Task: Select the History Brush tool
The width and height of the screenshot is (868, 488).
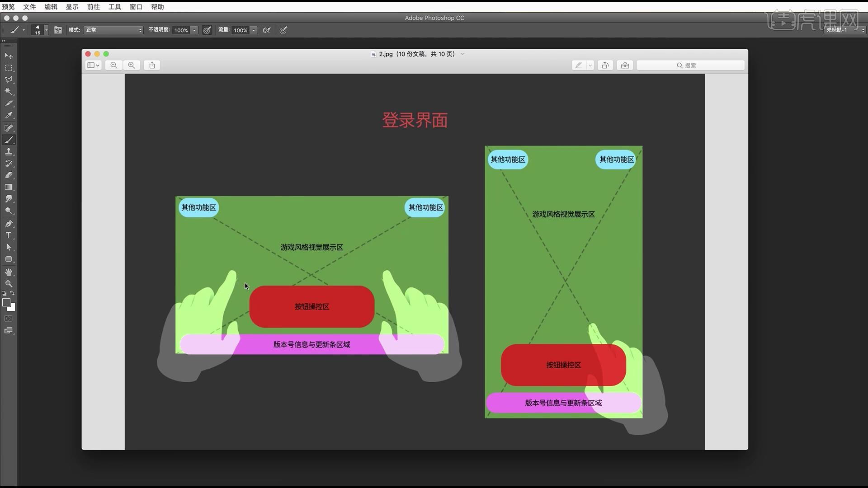Action: tap(9, 164)
